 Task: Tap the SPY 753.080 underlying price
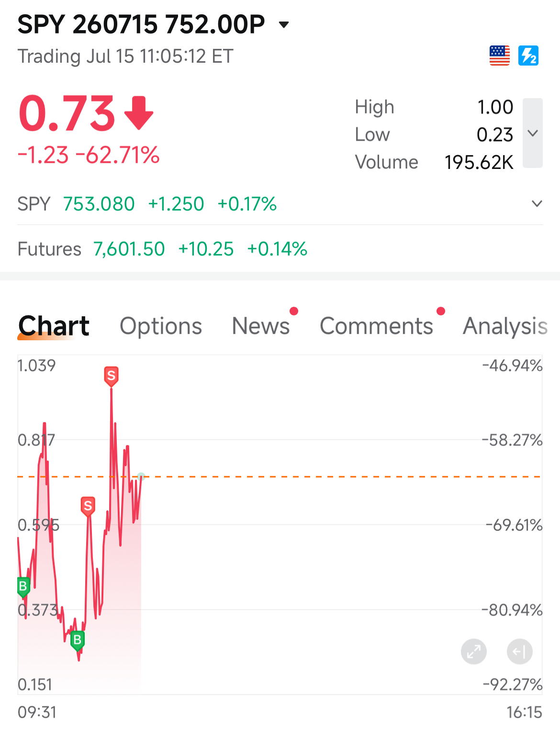click(x=99, y=204)
